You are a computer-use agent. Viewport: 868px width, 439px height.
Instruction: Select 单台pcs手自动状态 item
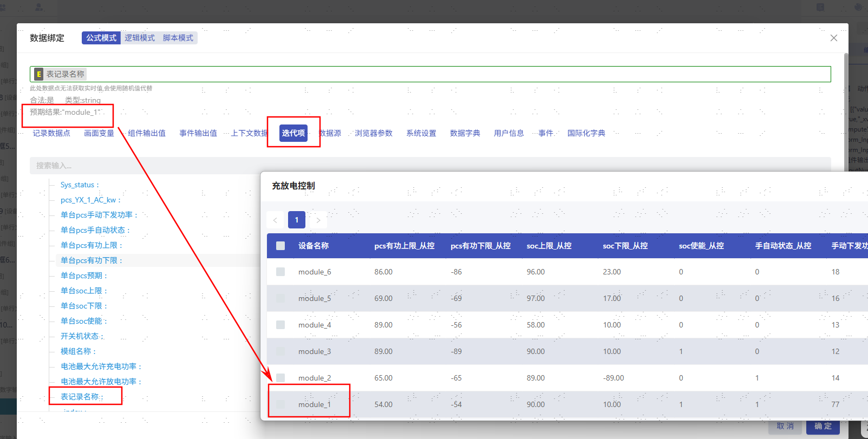point(95,230)
